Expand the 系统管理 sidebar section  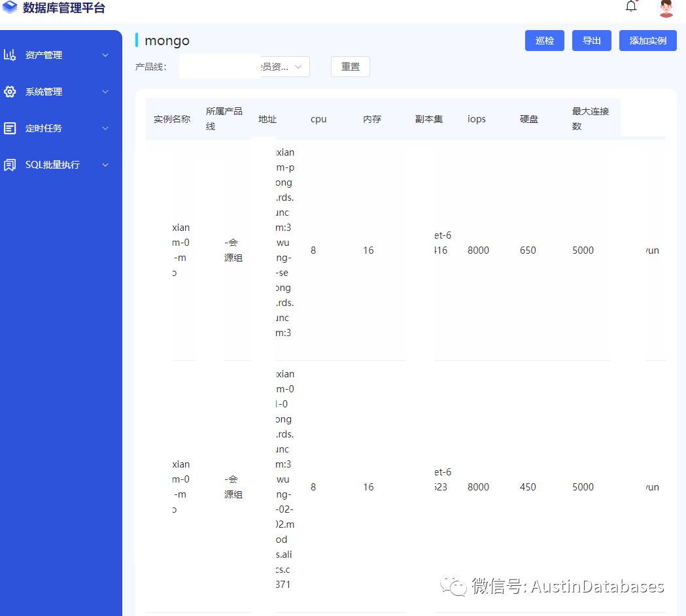coord(105,92)
